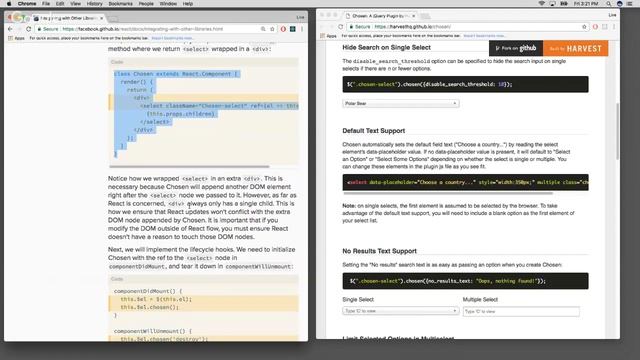Reload the Chosen page

(x=340, y=27)
